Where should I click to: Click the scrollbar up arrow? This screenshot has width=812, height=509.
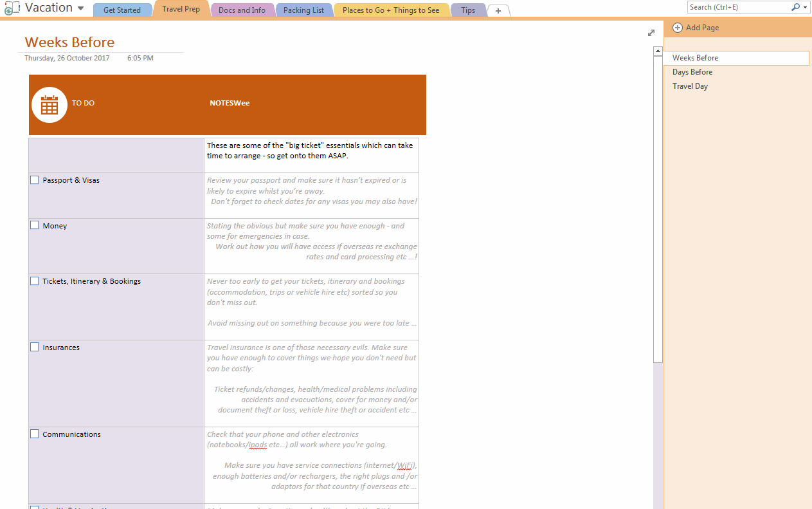click(657, 50)
